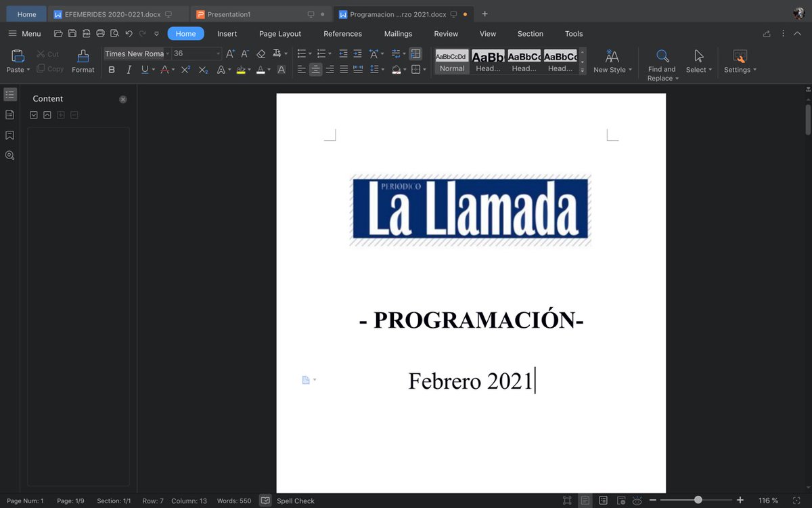Open the Insert ribbon tab
The height and width of the screenshot is (508, 812).
(227, 34)
